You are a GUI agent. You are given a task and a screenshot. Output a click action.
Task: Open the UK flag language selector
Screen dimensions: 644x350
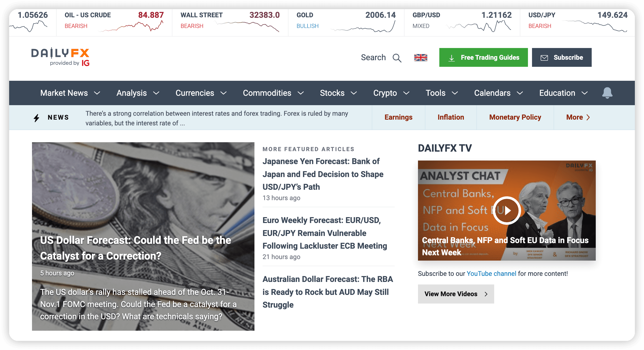click(x=421, y=58)
